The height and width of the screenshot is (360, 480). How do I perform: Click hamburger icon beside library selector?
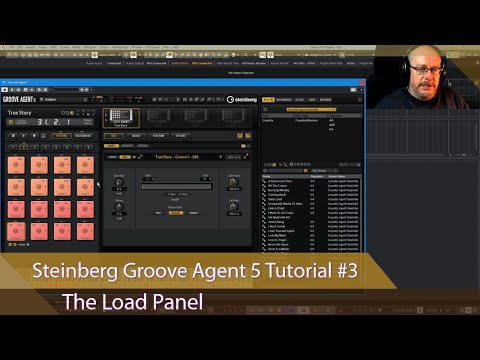(265, 109)
